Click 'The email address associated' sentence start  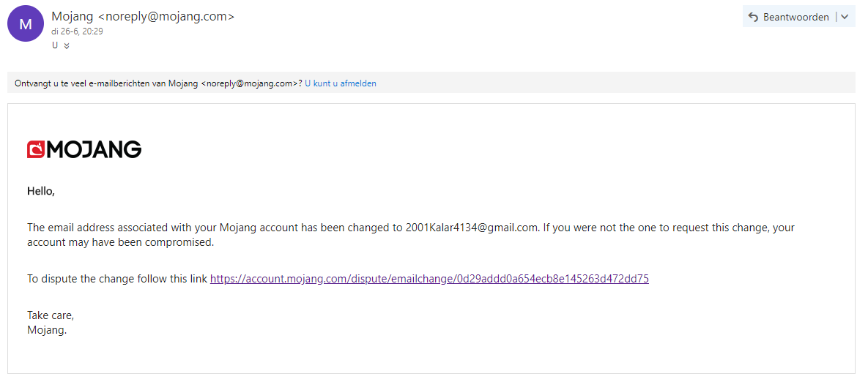(x=95, y=228)
